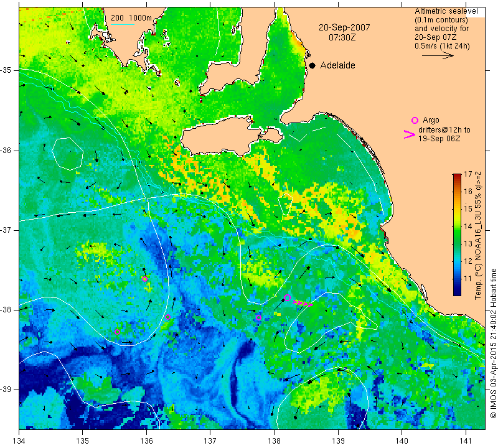Screen dimensions: 498x448
Task: Click the '0.5m/s (1kt 24h)' scale text
Action: pos(442,46)
